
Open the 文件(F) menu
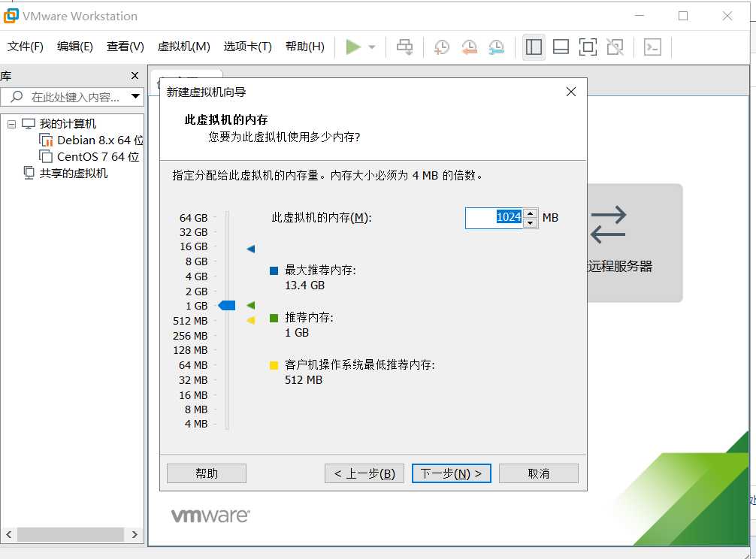pos(25,47)
